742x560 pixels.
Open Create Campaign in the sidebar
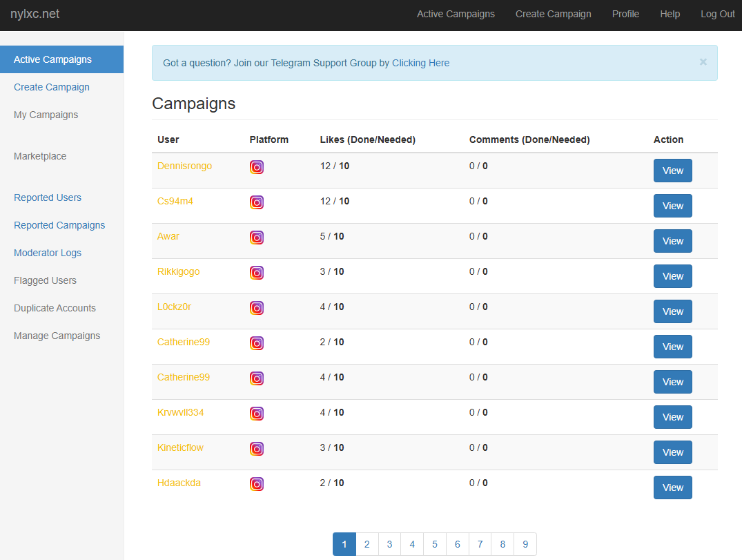(x=52, y=87)
